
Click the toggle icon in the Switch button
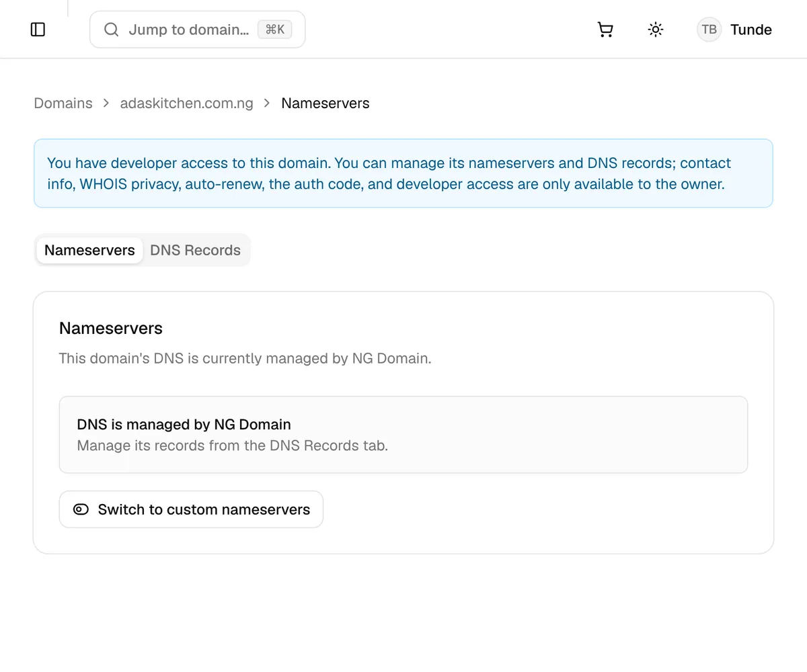pyautogui.click(x=81, y=509)
